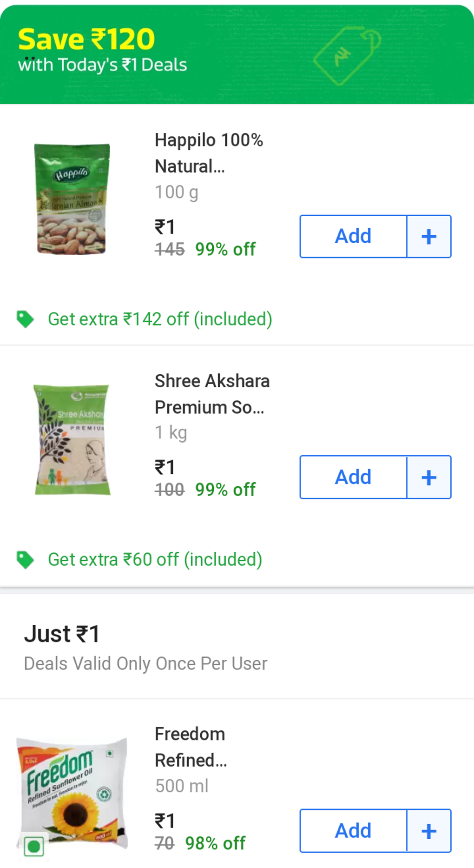Click plus stepper on Freedom oil
Viewport: 474px width, 868px height.
[x=428, y=830]
